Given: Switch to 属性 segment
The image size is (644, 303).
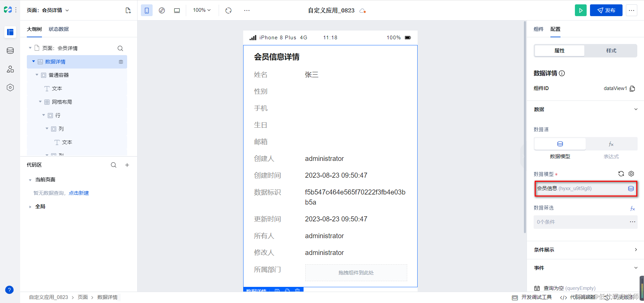Looking at the screenshot, I should click(x=559, y=51).
